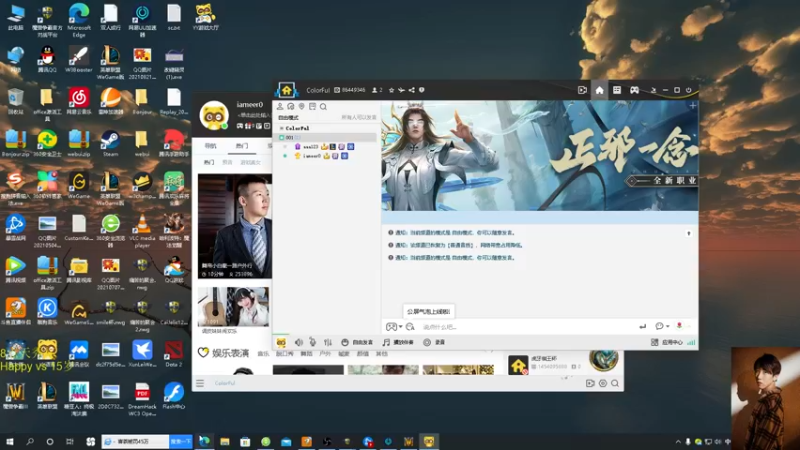This screenshot has width=800, height=450.
Task: Click the raccoon avatar in bottom toolbar
Action: point(281,342)
